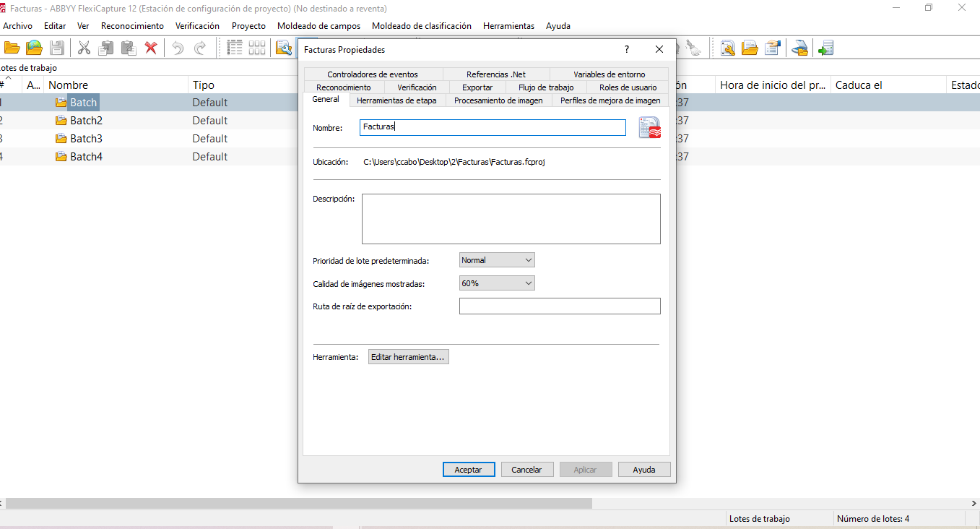This screenshot has height=529, width=980.
Task: Click the Batch2 folder icon
Action: [61, 121]
